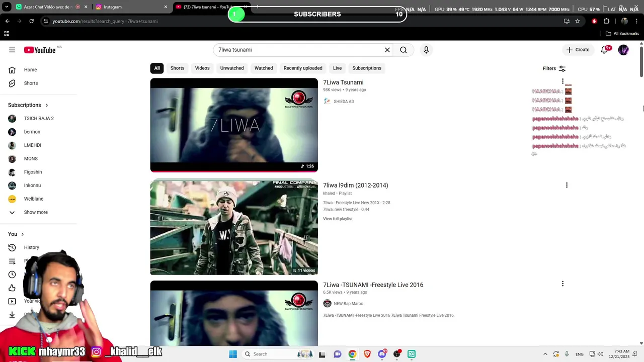Image resolution: width=644 pixels, height=362 pixels.
Task: Open the Create menu
Action: (x=578, y=50)
